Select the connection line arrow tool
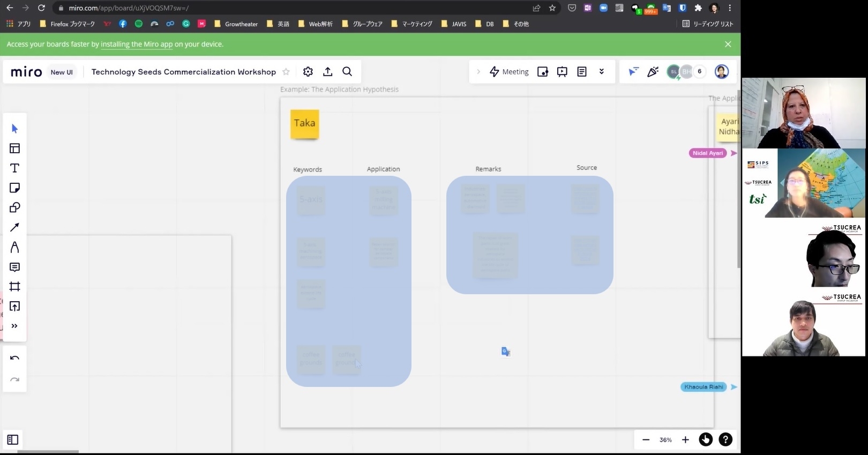 14,227
